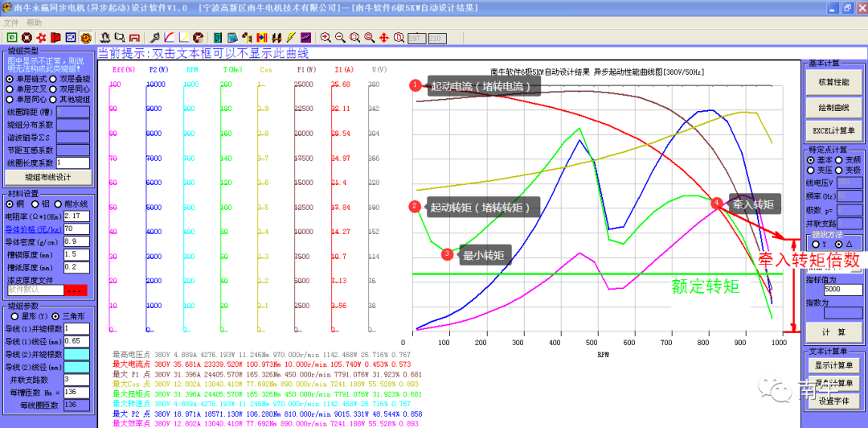Select 单层交叉 winding type
The height and width of the screenshot is (428, 868).
[26, 89]
